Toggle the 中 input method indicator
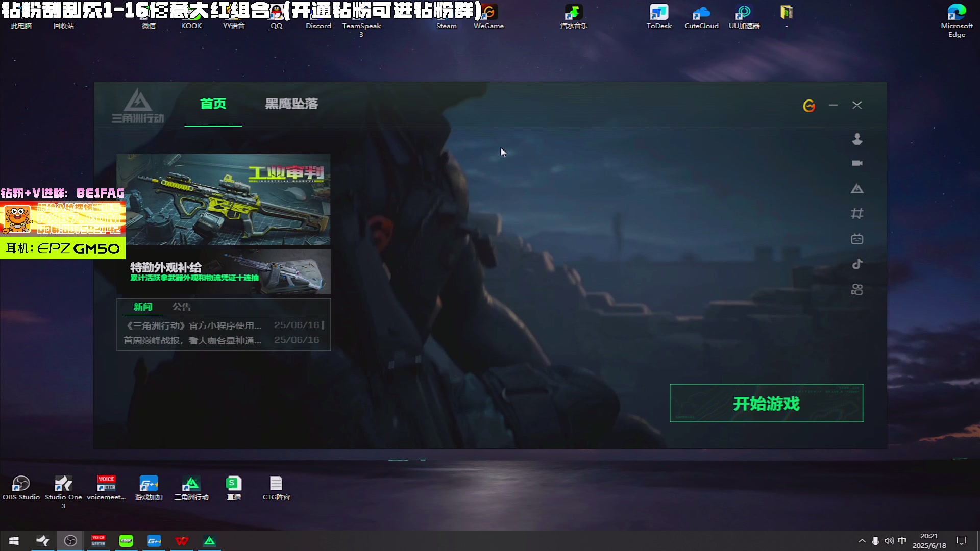Viewport: 980px width, 551px height. (x=902, y=541)
